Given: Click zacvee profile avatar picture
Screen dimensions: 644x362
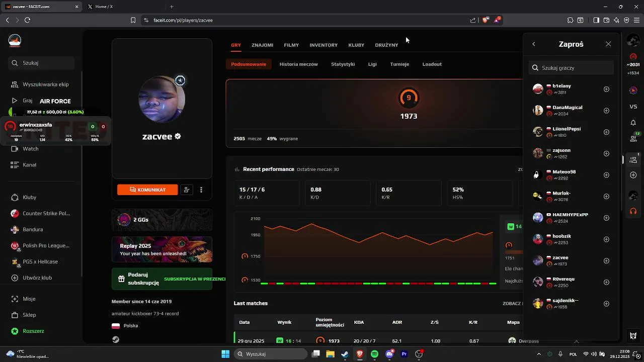Looking at the screenshot, I should click(x=162, y=99).
